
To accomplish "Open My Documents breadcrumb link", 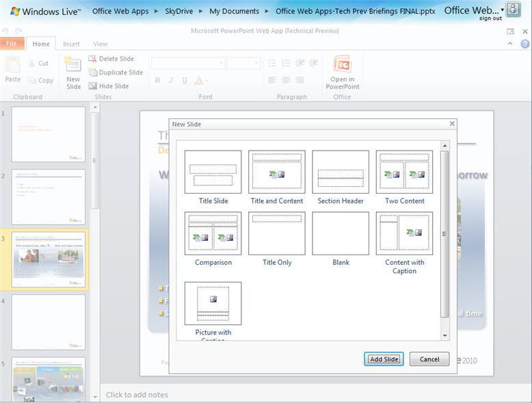I will coord(234,11).
